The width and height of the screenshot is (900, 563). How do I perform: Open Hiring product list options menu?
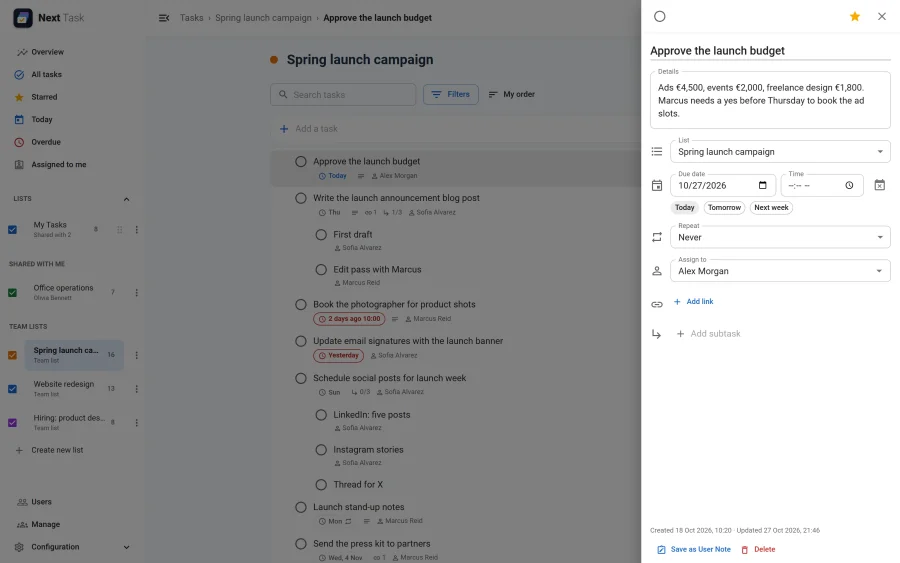[x=137, y=423]
